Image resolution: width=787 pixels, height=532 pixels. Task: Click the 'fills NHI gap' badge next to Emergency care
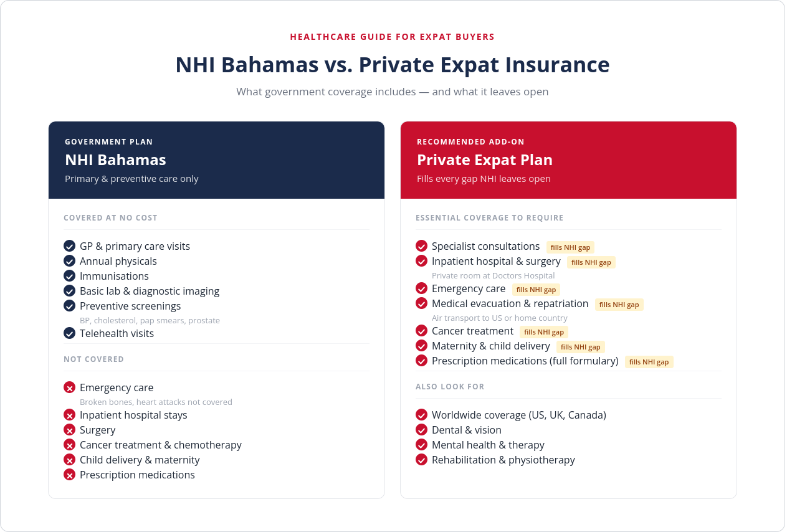pyautogui.click(x=536, y=290)
